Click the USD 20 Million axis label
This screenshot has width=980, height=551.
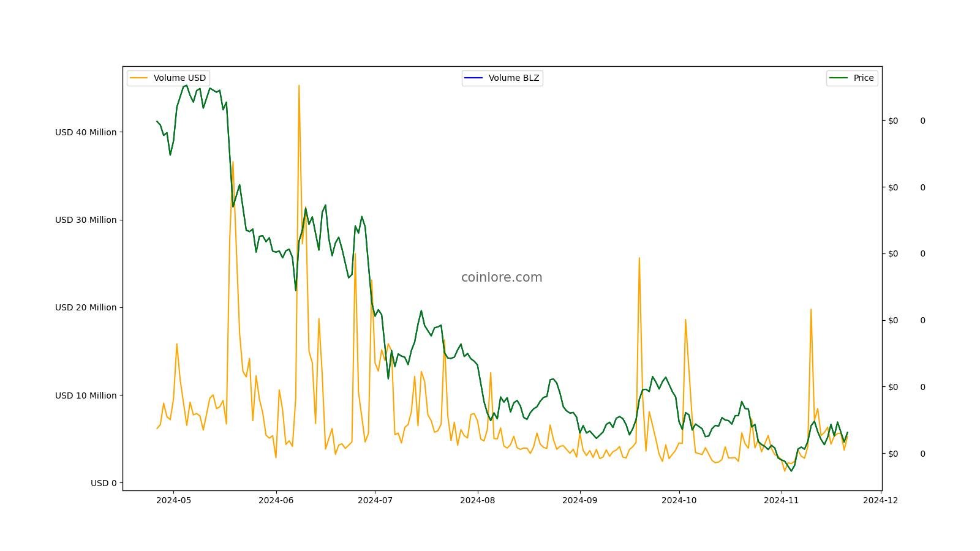click(x=86, y=307)
